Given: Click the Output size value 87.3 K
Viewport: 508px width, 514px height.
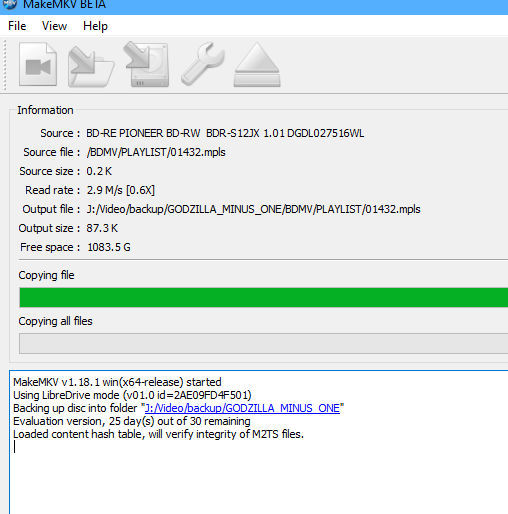Looking at the screenshot, I should (x=102, y=228).
